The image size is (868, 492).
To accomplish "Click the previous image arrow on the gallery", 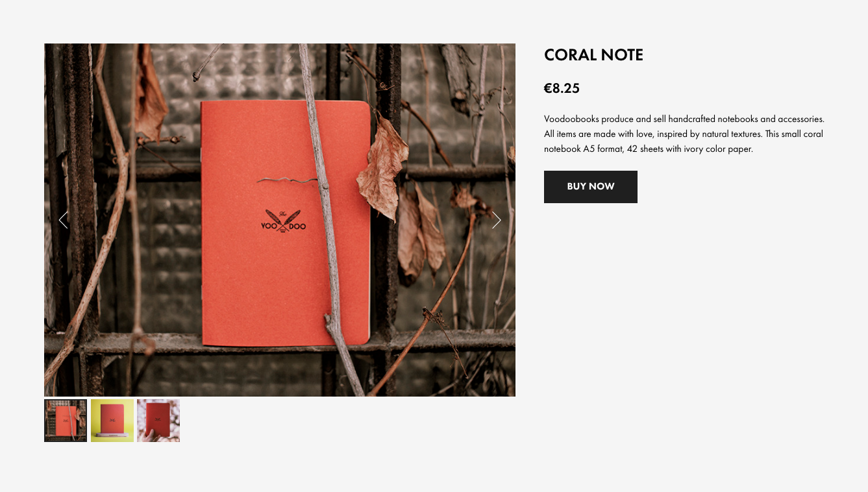I will click(63, 220).
